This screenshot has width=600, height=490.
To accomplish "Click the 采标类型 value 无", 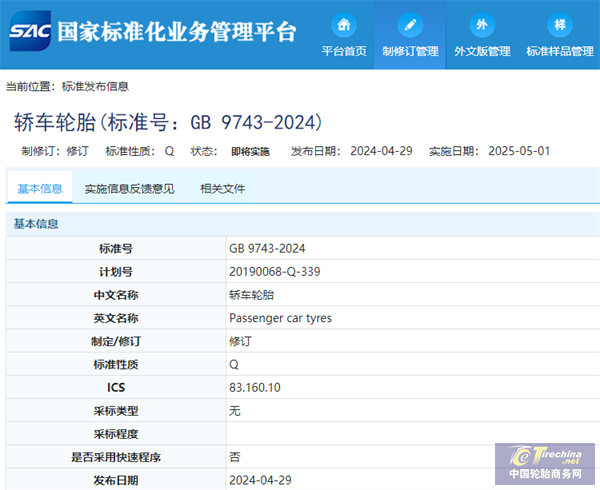I will pos(235,411).
